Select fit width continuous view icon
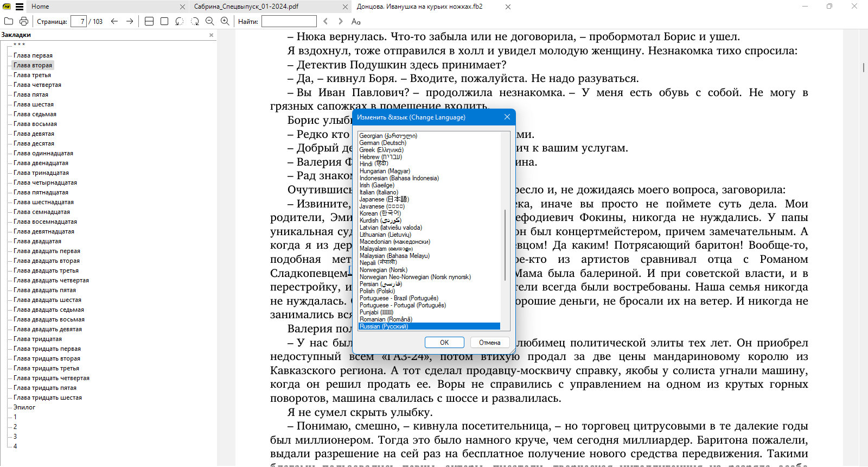Screen dimensions: 868x467 pyautogui.click(x=149, y=21)
